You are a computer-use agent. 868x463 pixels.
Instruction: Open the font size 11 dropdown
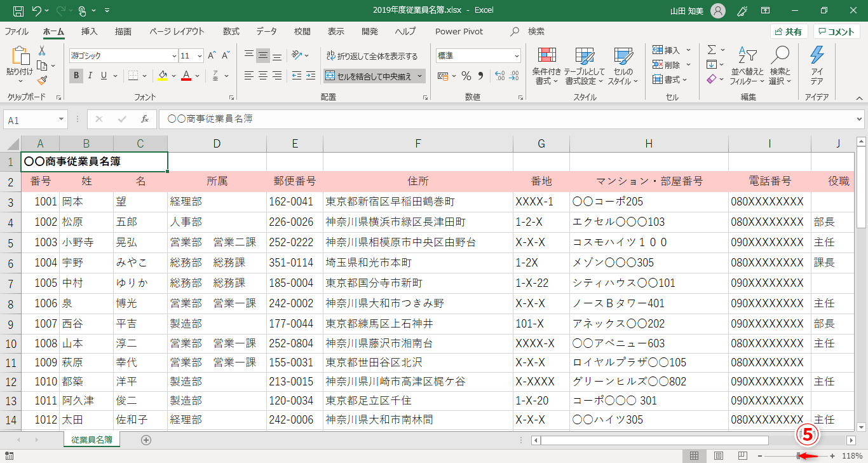[x=200, y=56]
